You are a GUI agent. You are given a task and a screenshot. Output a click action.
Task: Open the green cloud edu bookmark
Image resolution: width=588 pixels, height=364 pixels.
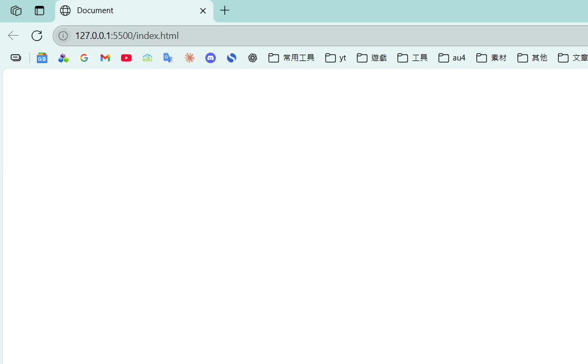click(x=147, y=58)
